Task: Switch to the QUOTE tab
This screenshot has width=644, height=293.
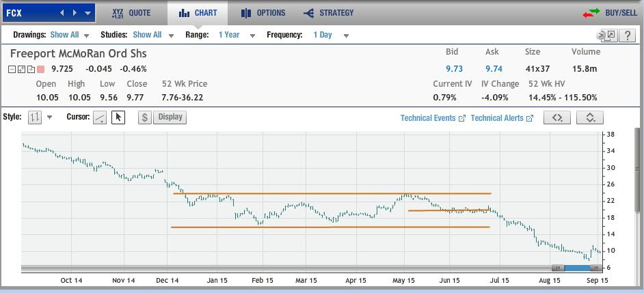Action: tap(131, 13)
